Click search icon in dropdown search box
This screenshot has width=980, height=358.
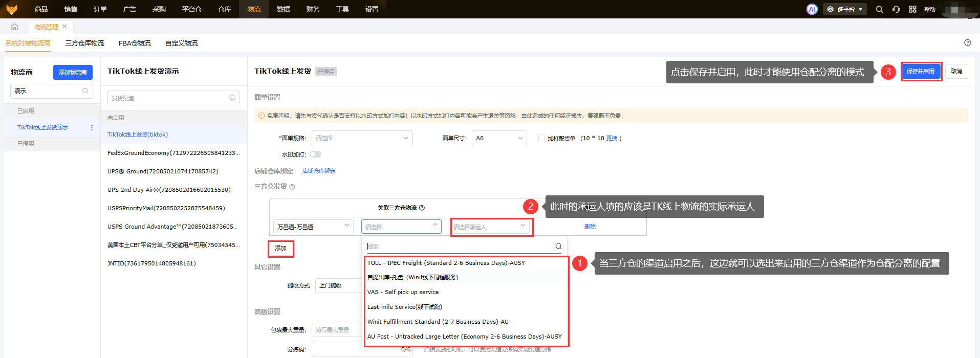(558, 246)
